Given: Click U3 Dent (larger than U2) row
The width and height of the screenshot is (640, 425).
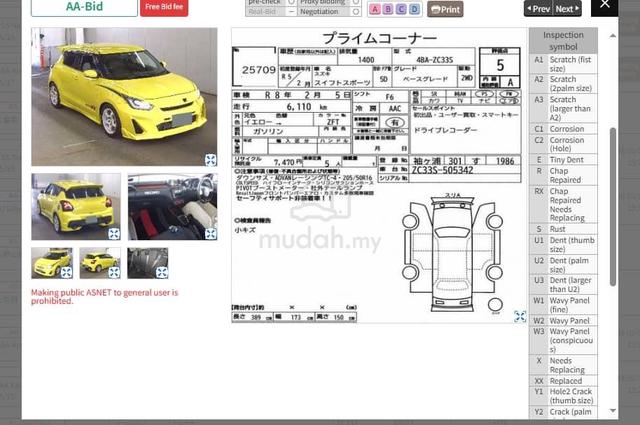Looking at the screenshot, I should pyautogui.click(x=563, y=285).
